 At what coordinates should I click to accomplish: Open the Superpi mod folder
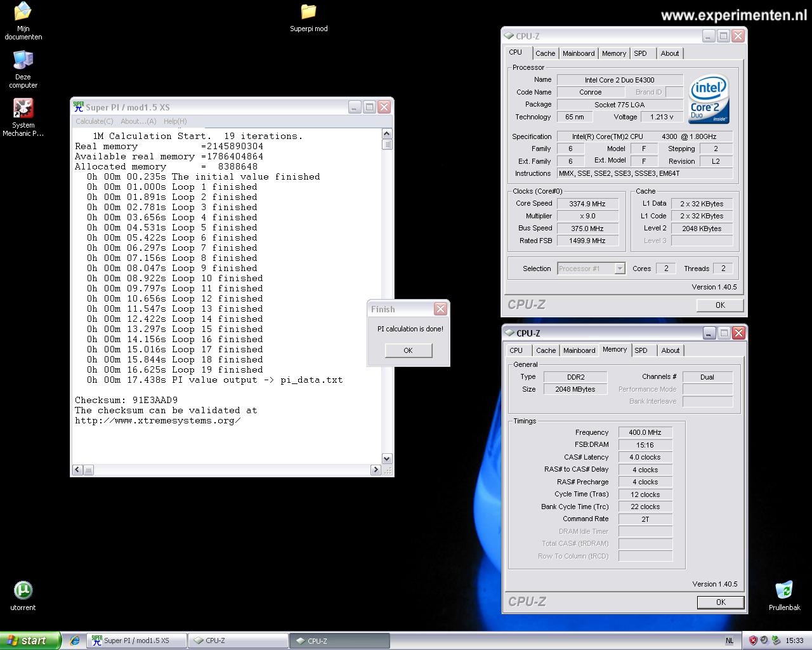click(x=308, y=17)
